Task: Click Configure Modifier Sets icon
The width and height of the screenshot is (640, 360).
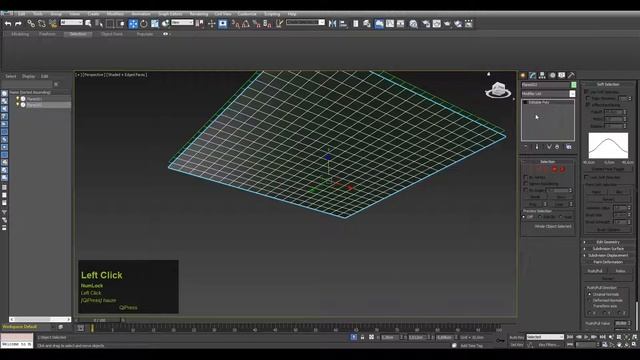Action: pyautogui.click(x=569, y=147)
